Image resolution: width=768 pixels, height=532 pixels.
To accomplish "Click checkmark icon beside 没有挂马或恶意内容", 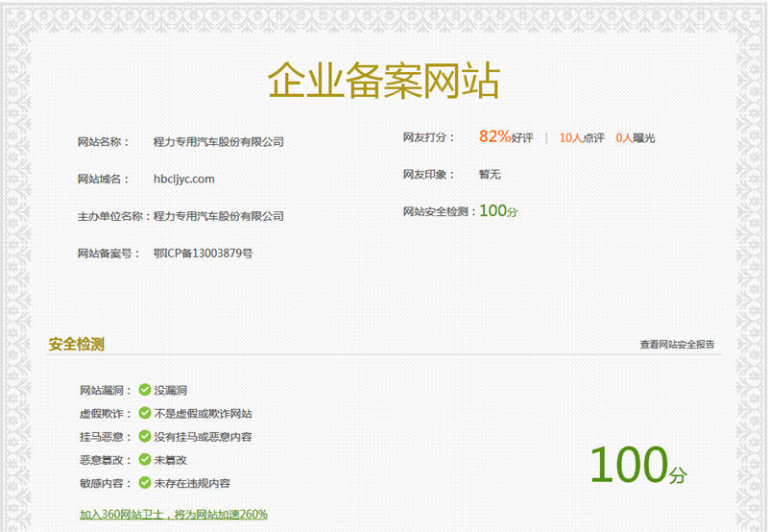I will [x=145, y=436].
